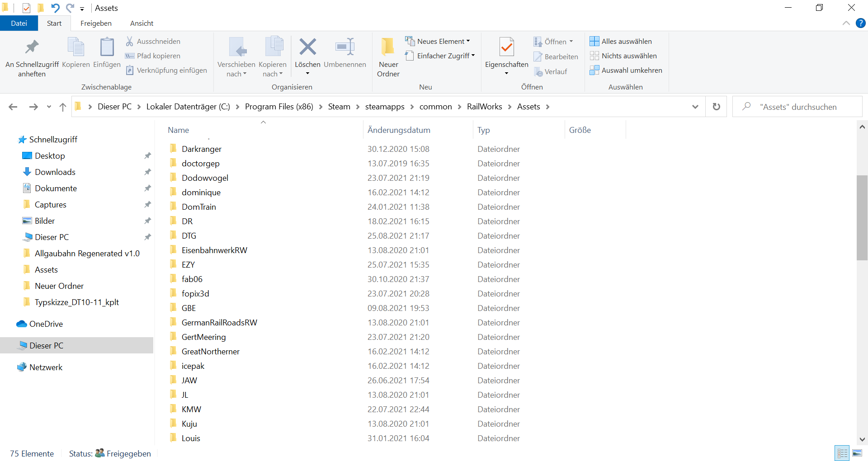Click Nichts auswählen
This screenshot has height=461, width=868.
click(623, 56)
